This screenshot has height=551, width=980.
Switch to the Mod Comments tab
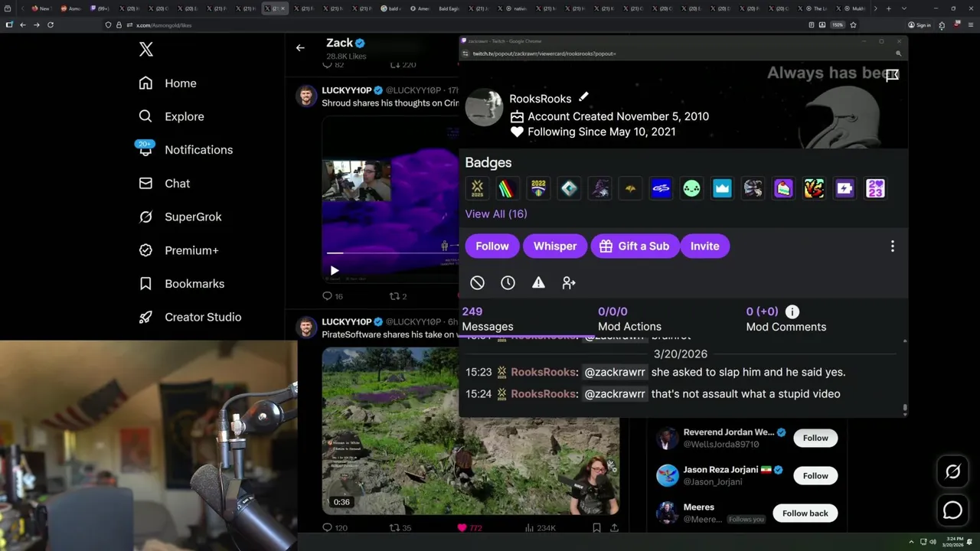(x=786, y=319)
